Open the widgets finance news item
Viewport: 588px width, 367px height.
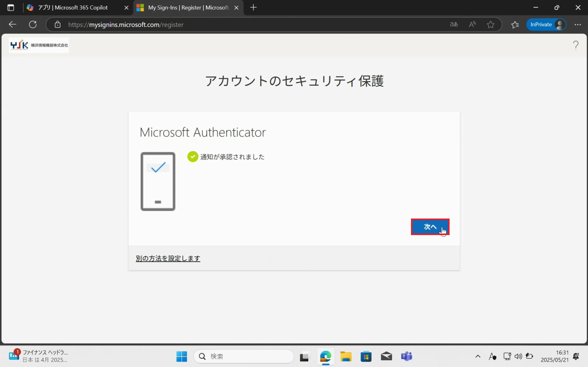point(38,356)
